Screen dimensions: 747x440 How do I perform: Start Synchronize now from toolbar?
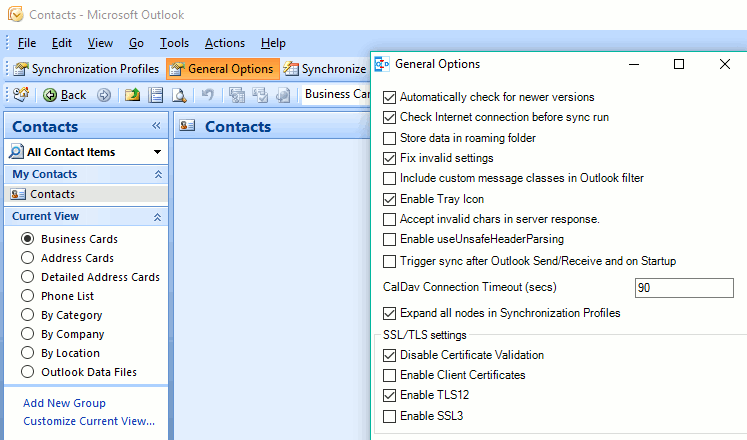(325, 69)
